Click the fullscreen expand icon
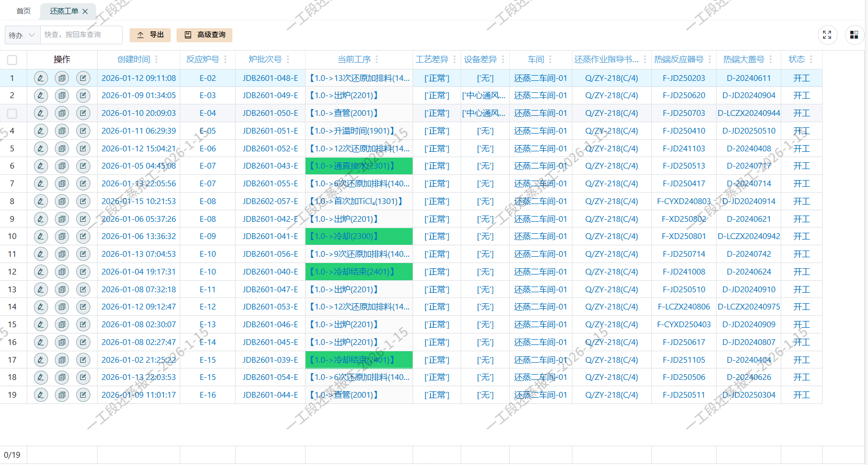 pyautogui.click(x=827, y=35)
